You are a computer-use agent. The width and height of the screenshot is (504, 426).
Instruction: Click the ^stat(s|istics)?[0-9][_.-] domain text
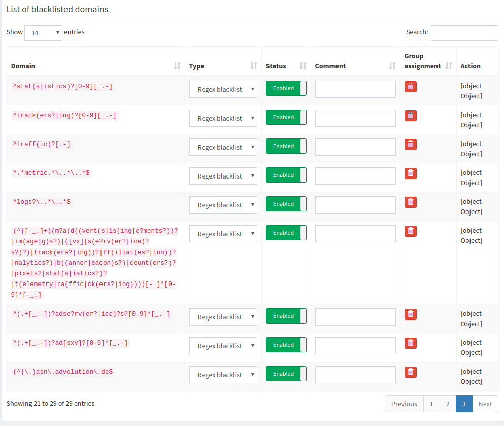tap(62, 86)
